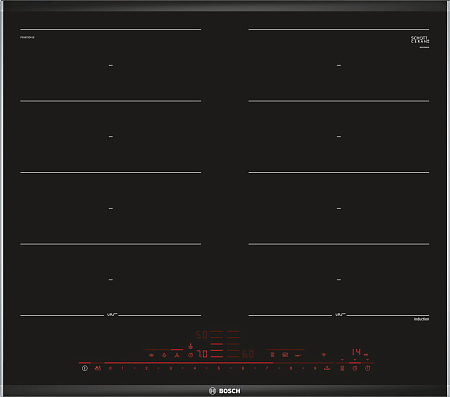Viewport: 450px width, 397px height.
Task: Select the PowerBoost flame icon
Action: click(x=164, y=355)
